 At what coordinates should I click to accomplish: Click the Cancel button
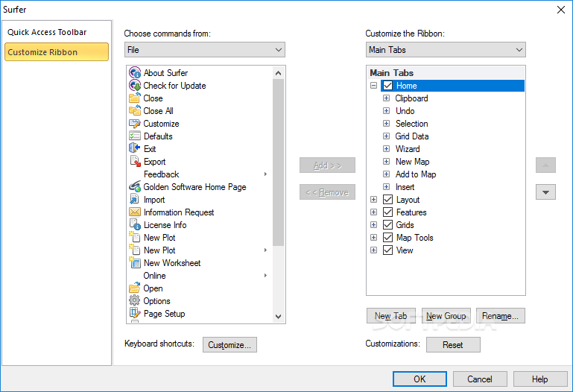pos(480,379)
